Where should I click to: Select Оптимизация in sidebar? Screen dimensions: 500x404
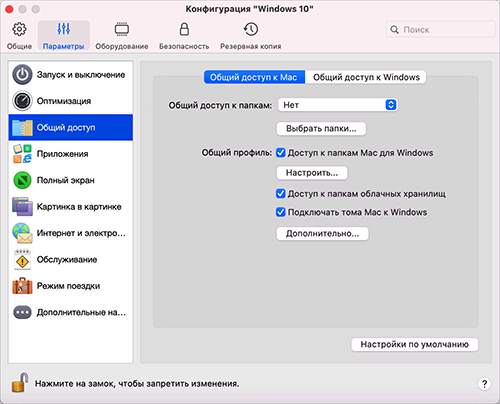71,101
